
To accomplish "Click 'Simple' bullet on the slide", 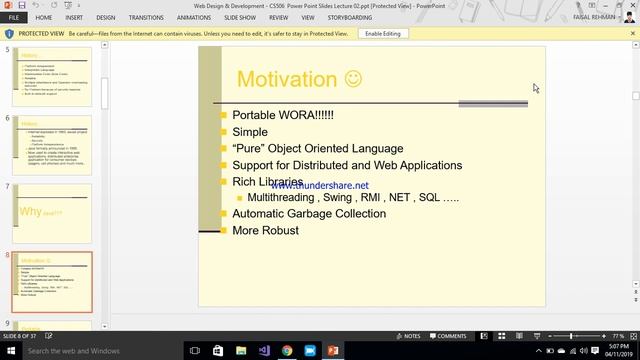I will (250, 132).
